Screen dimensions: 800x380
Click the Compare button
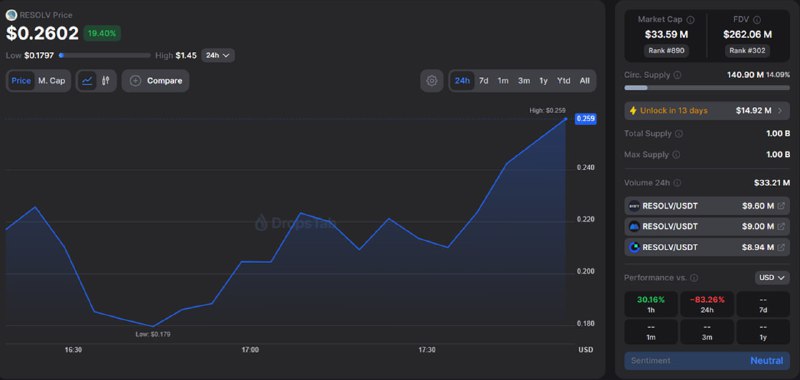[x=156, y=81]
